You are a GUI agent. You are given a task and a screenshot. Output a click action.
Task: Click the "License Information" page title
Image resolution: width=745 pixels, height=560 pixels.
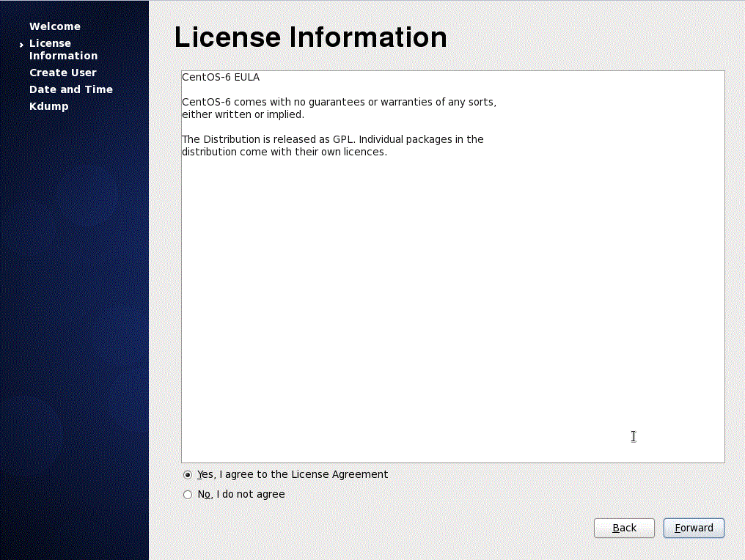310,37
